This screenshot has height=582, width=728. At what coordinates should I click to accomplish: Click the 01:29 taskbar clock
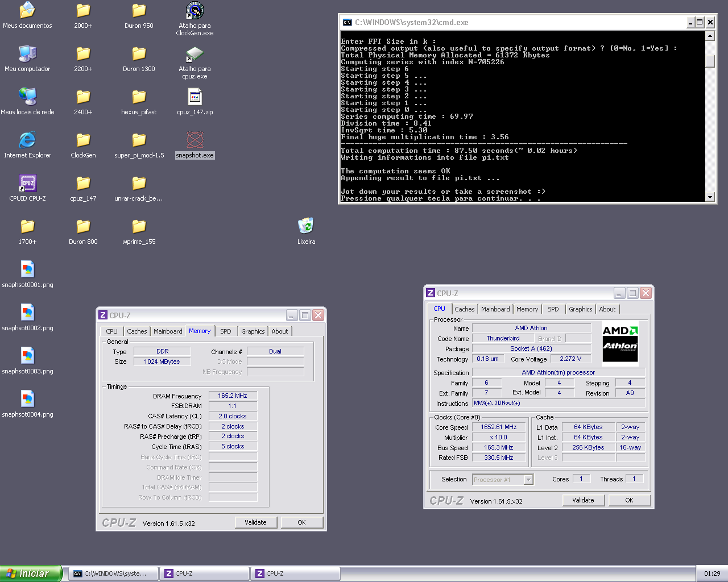pos(712,573)
